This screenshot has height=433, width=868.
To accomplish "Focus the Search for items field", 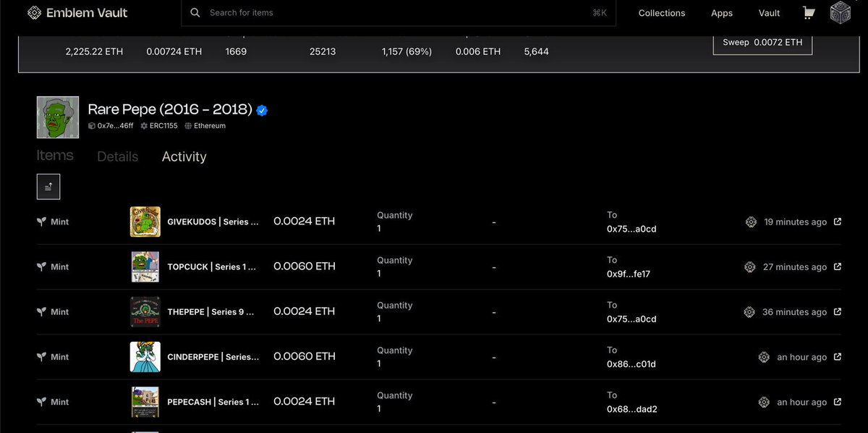I will [399, 13].
